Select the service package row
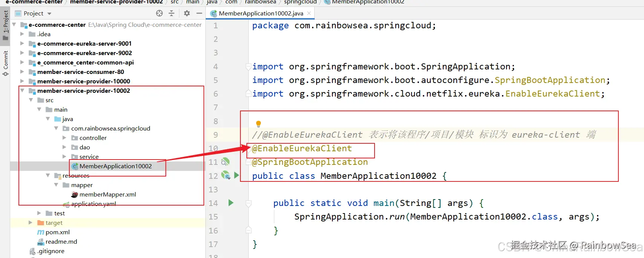Screen dimensions: 644x258 tap(89, 157)
